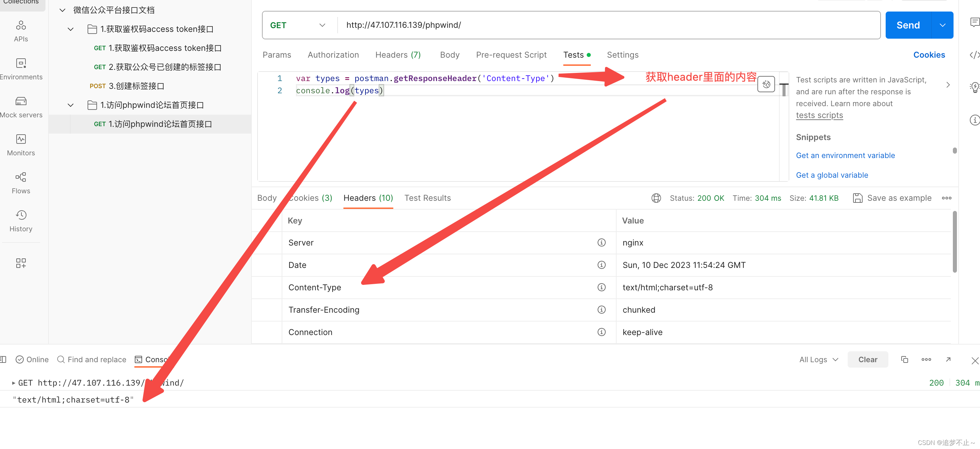Open Mock servers in sidebar

pyautogui.click(x=21, y=107)
